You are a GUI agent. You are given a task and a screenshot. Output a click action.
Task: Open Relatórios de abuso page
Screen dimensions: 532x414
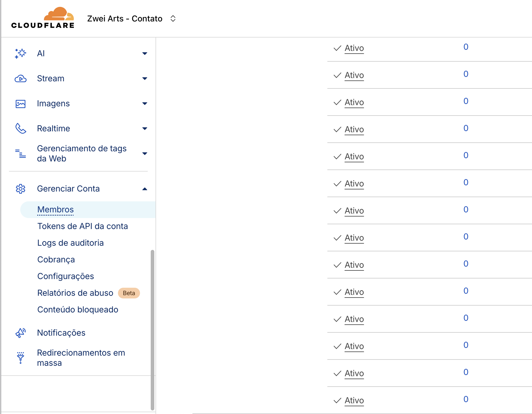(x=75, y=293)
